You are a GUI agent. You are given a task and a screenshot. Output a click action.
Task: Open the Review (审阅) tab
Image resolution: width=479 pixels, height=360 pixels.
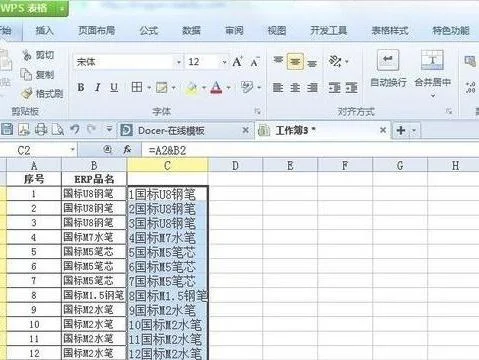234,31
